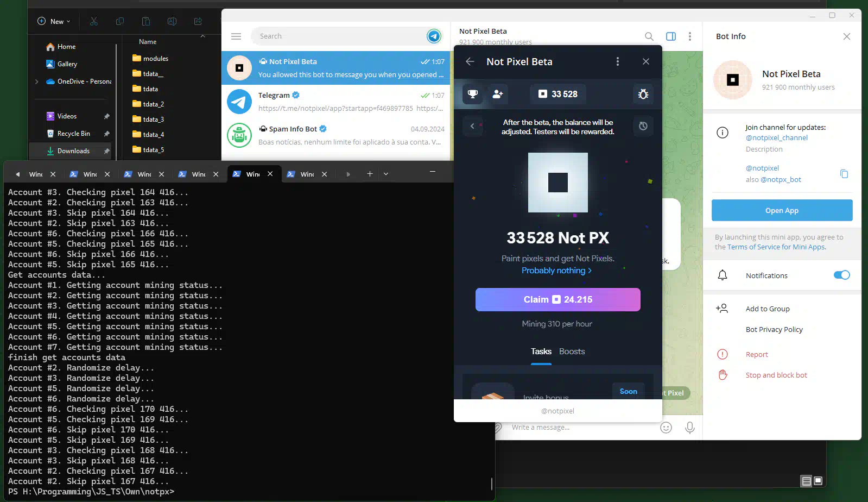Viewport: 868px width, 502px height.
Task: Open the terminal new tab dropdown chevron
Action: tap(386, 174)
